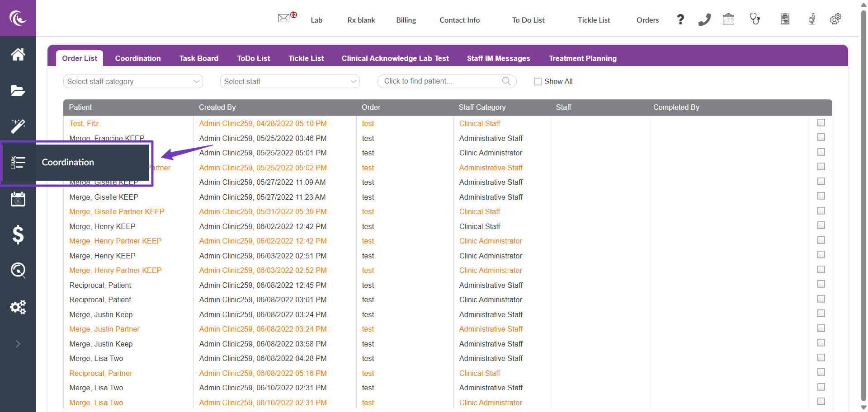Click the calendar icon in left sidebar

18,199
